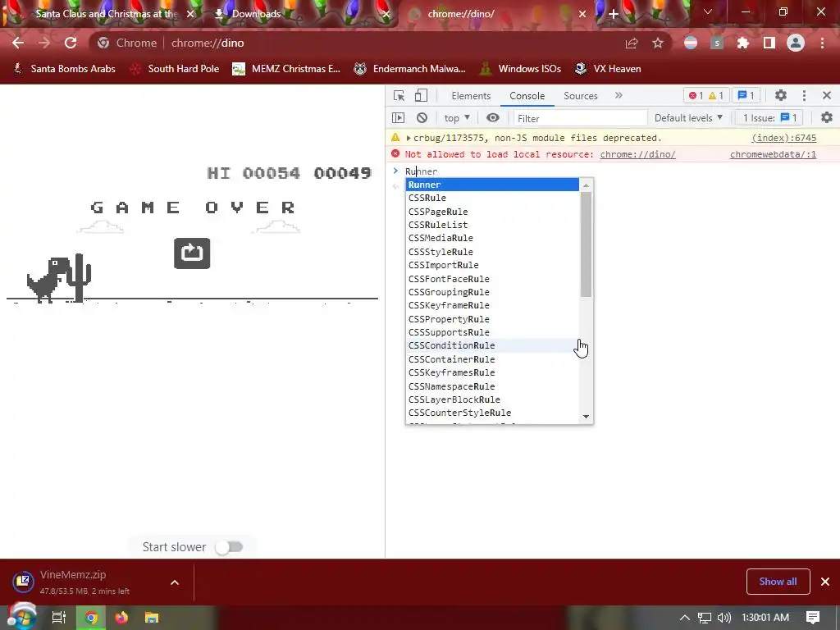Switch to the Console tab

pyautogui.click(x=527, y=96)
